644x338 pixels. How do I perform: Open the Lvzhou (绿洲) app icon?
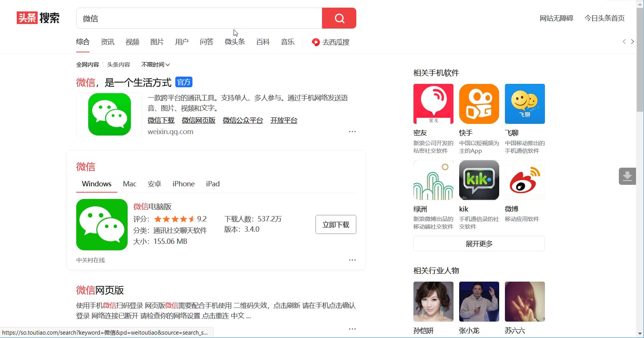433,180
